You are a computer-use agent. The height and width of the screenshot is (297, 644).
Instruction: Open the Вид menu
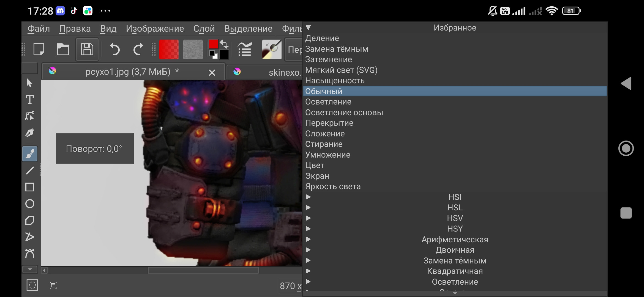(x=108, y=29)
